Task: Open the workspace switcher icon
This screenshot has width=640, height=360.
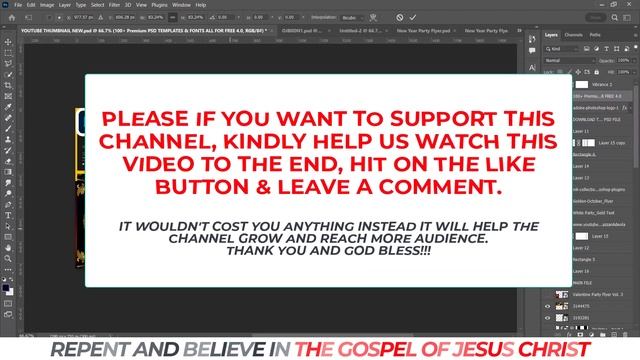Action: [627, 18]
